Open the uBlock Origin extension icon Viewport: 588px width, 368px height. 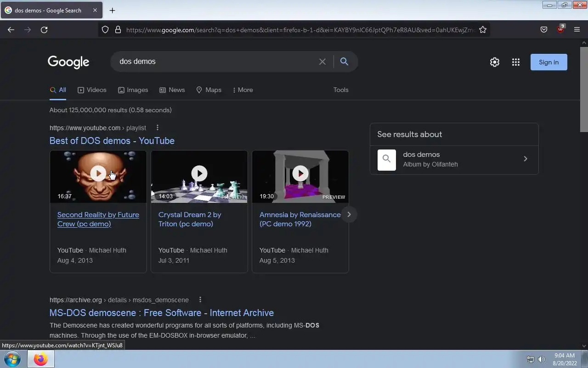tap(560, 29)
